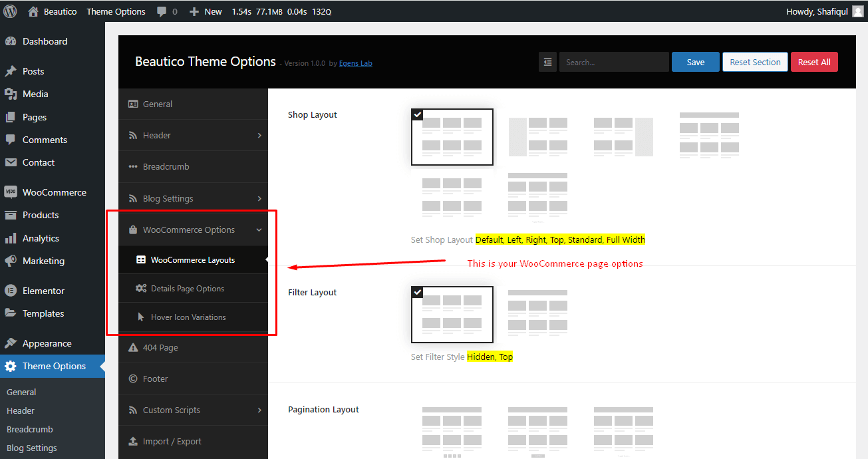Choose the third Pagination Layout thumbnail

[x=623, y=432]
